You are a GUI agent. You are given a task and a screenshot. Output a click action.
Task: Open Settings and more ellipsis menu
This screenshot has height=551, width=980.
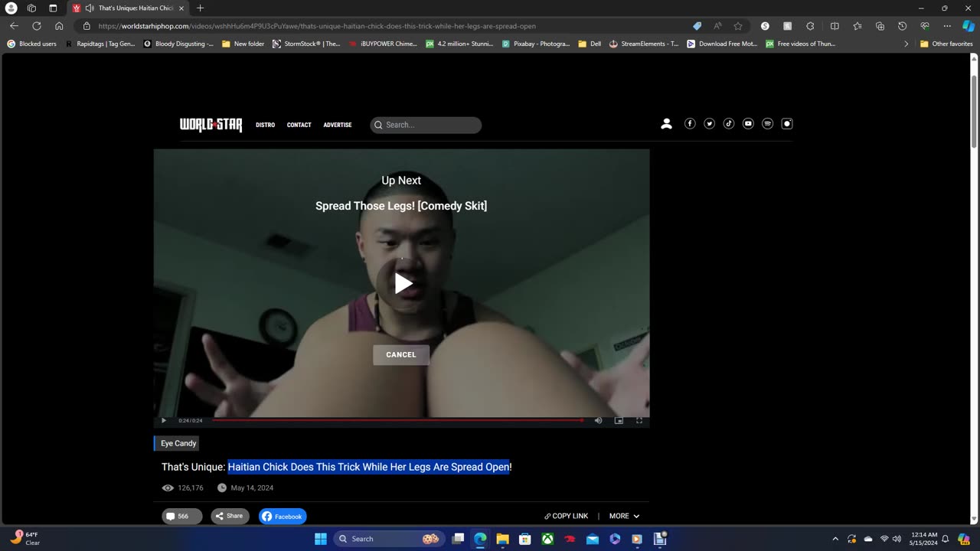tap(947, 26)
